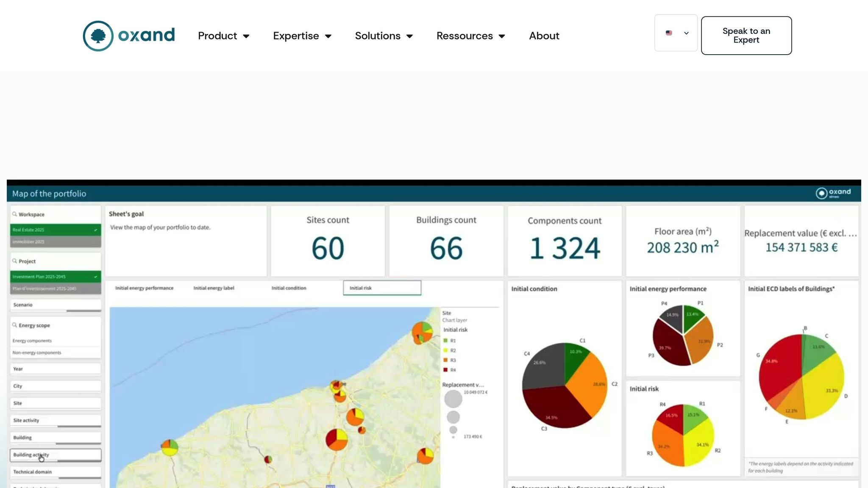Select the Energy components filter

(32, 341)
